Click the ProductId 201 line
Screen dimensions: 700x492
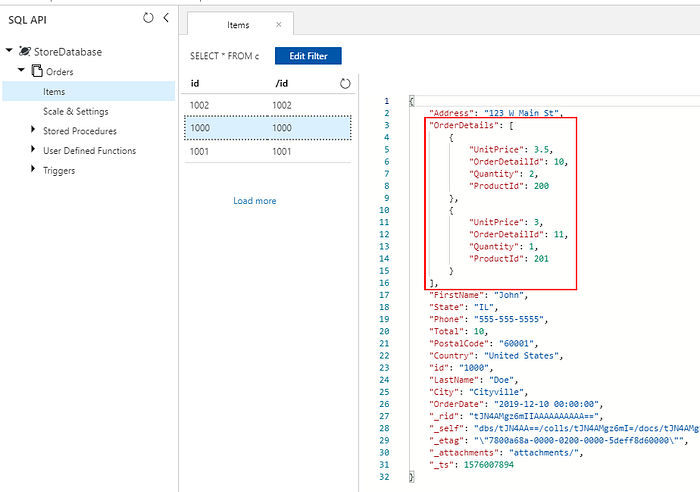[508, 259]
